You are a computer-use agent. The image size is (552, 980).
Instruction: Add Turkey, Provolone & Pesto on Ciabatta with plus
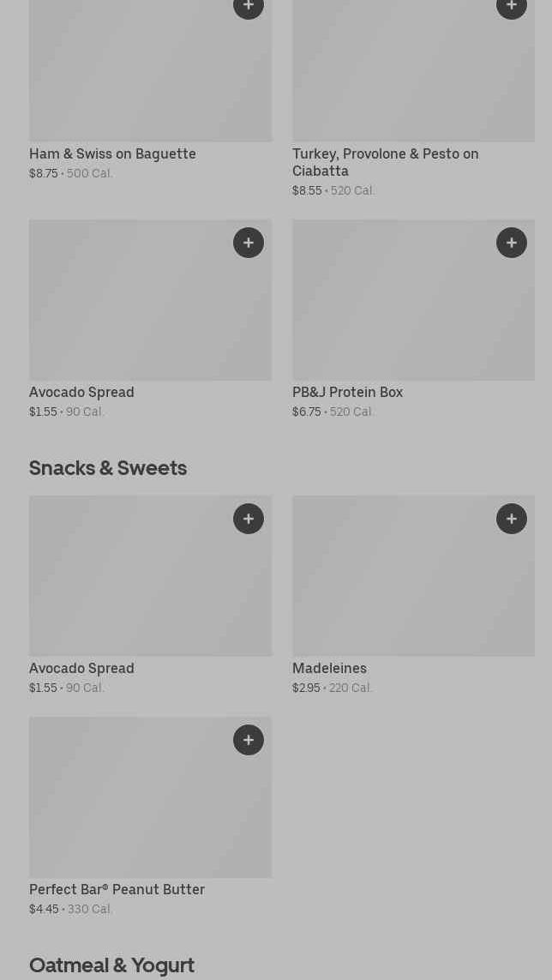click(x=512, y=7)
